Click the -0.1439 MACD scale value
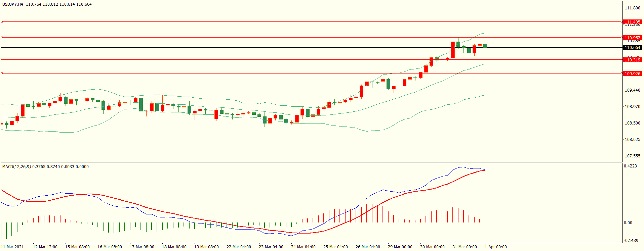Viewport: 644px width, 251px height. click(x=631, y=241)
